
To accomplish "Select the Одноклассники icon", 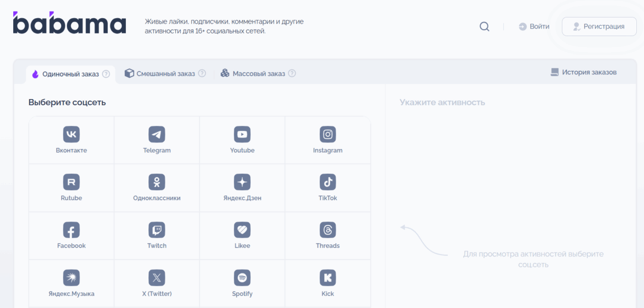I will pos(157,182).
